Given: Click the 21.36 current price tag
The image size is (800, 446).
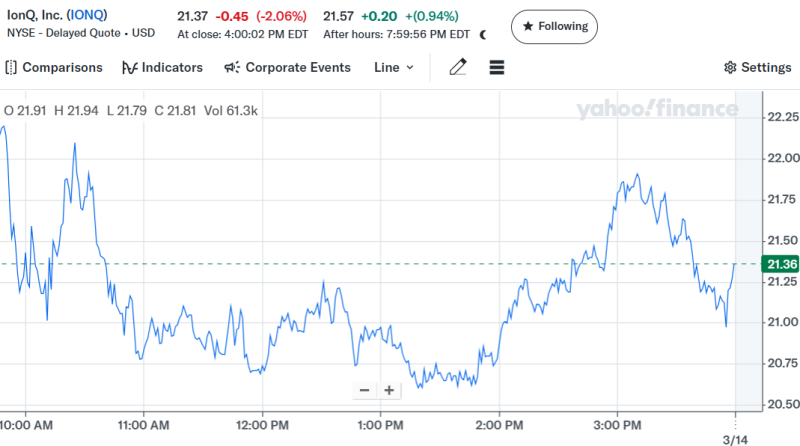Looking at the screenshot, I should click(x=780, y=264).
